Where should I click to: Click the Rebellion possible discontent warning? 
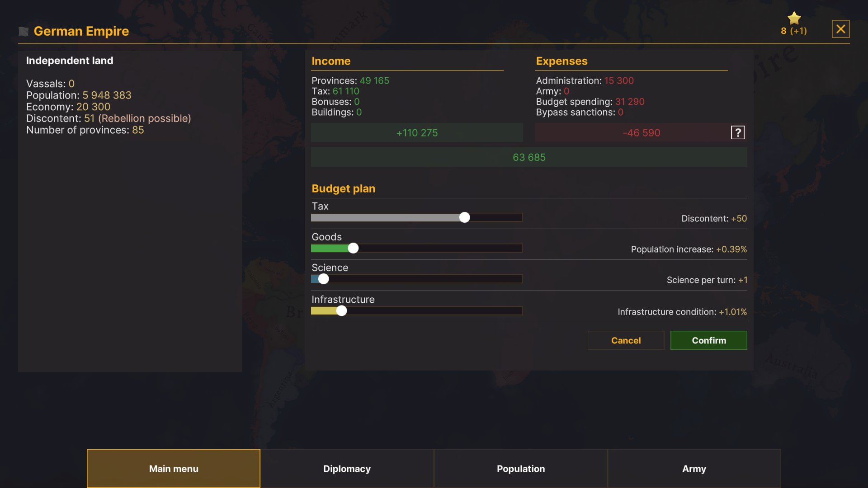(x=138, y=118)
